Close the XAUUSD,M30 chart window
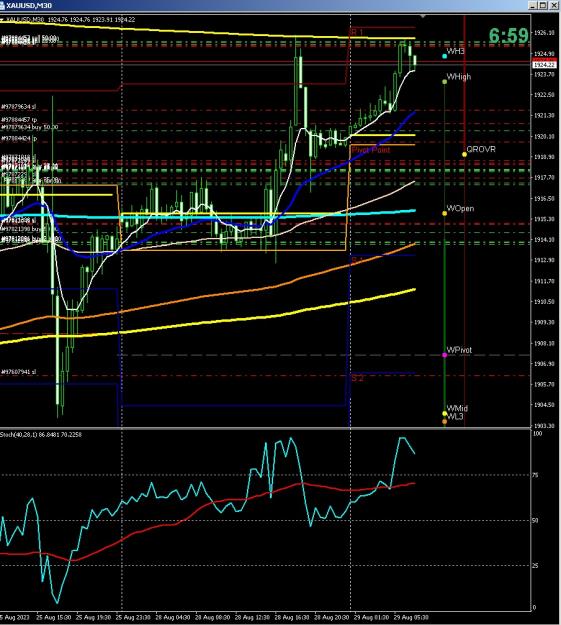Screen dimensions: 561x625 click(x=554, y=5)
